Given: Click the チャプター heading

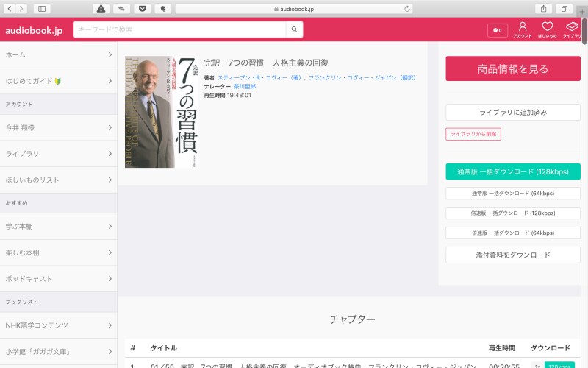Looking at the screenshot, I should 352,319.
